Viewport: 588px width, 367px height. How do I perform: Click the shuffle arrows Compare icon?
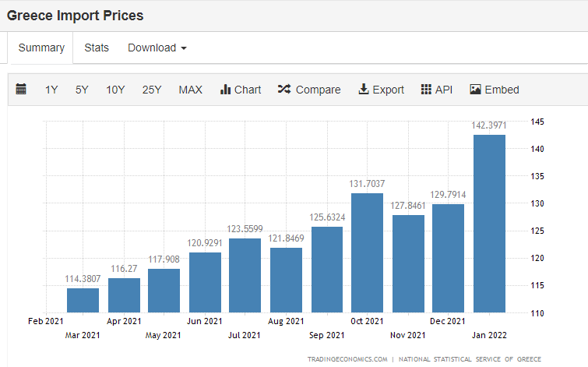(x=284, y=90)
